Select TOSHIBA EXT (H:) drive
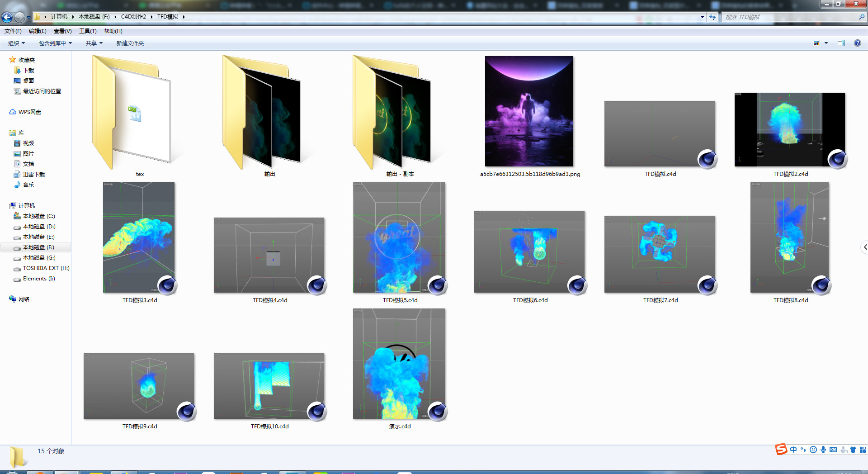868x474 pixels. click(x=46, y=268)
